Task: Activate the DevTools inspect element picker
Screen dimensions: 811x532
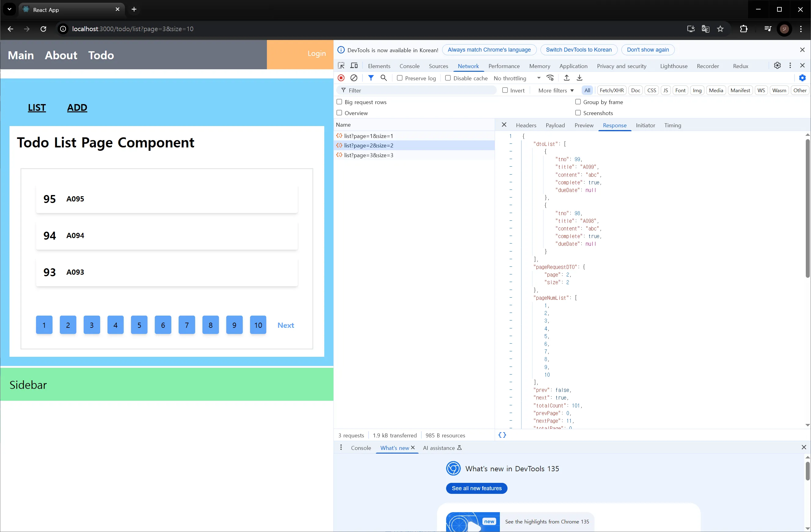Action: tap(341, 65)
